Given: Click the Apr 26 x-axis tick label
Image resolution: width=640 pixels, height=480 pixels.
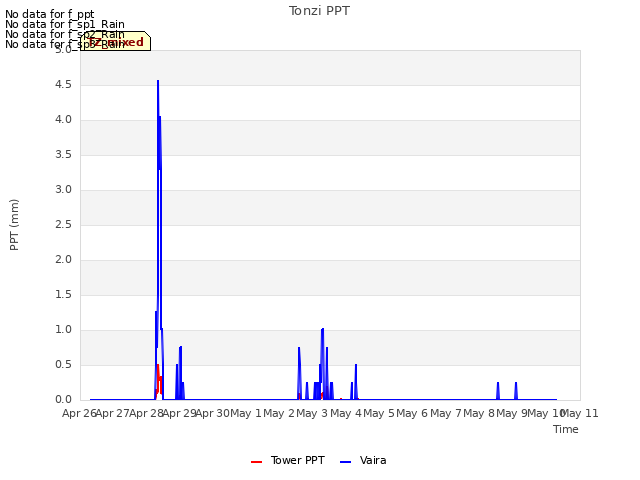Looking at the screenshot, I should coord(79,413).
